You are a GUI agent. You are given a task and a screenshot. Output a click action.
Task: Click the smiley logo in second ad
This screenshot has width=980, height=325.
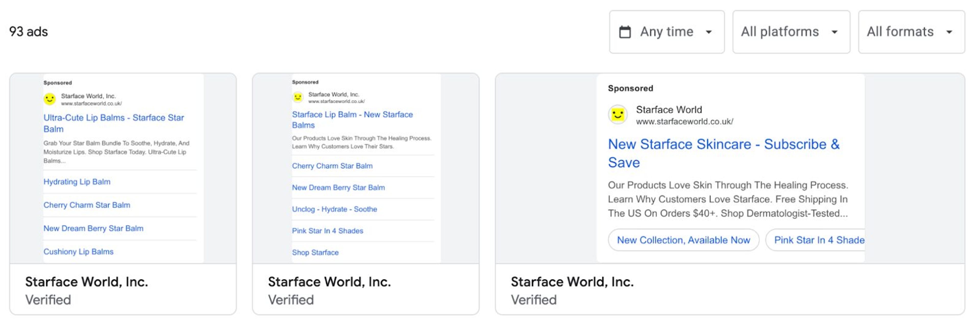298,97
